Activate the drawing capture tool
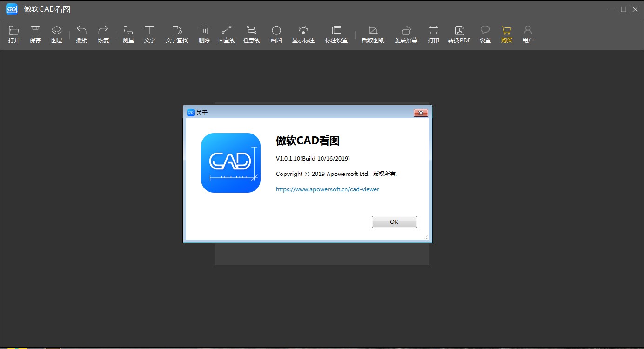644x349 pixels. 373,34
